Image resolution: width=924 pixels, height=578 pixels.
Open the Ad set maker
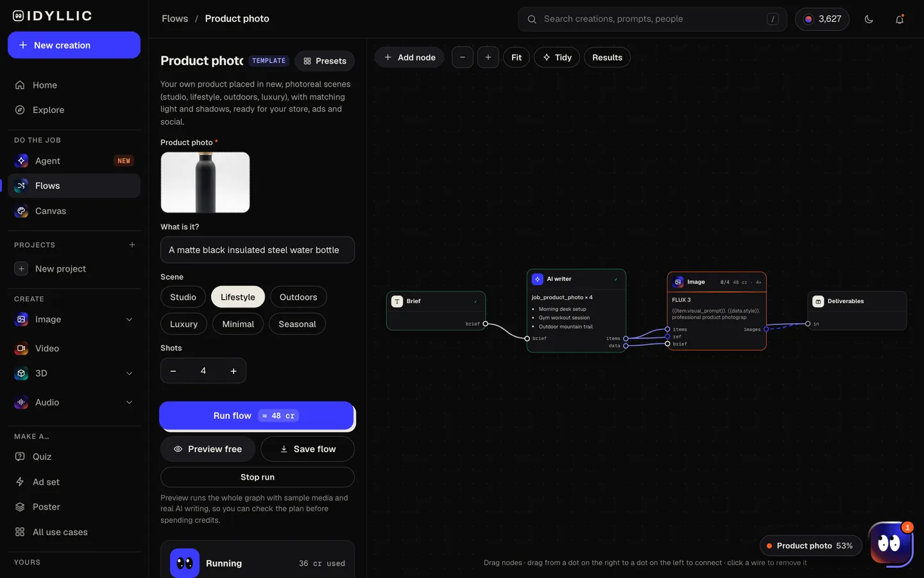pos(74,482)
